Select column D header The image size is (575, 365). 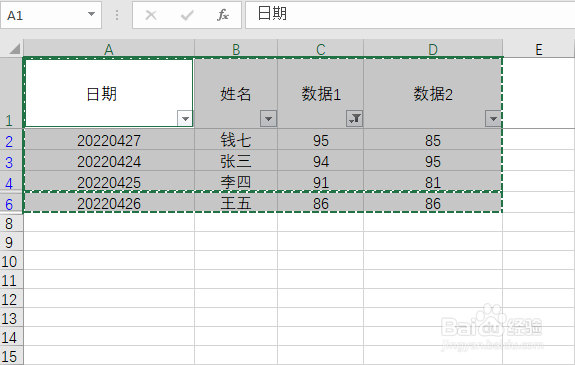(x=433, y=49)
